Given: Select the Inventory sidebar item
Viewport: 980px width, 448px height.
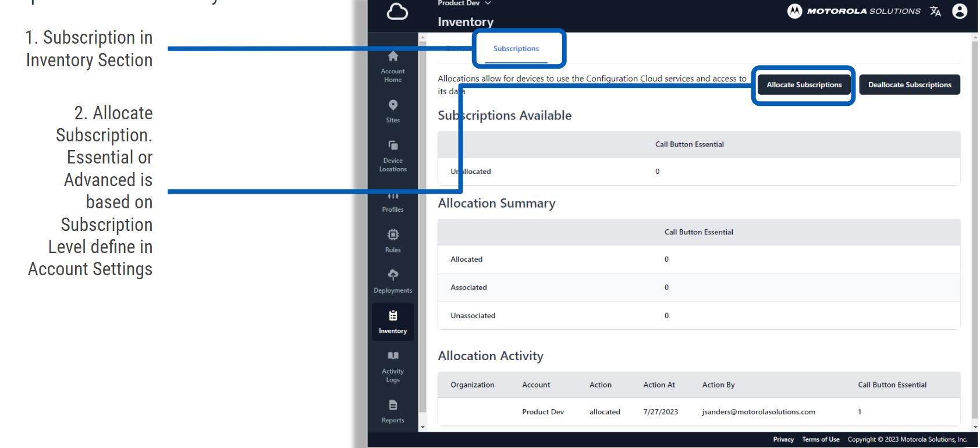Looking at the screenshot, I should [393, 322].
